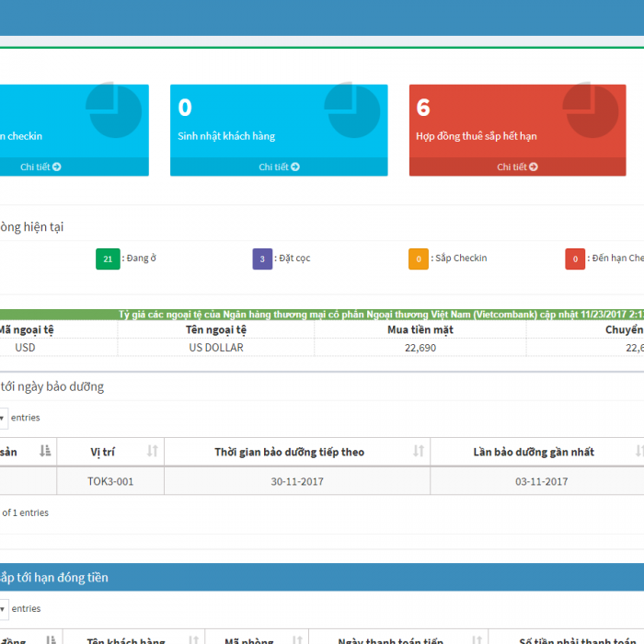Click Hợp đồng thuê sắp hết hạn title

[476, 136]
